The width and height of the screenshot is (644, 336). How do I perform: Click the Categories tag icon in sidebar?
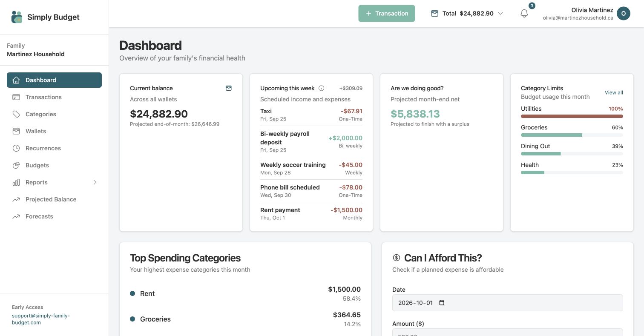point(16,114)
